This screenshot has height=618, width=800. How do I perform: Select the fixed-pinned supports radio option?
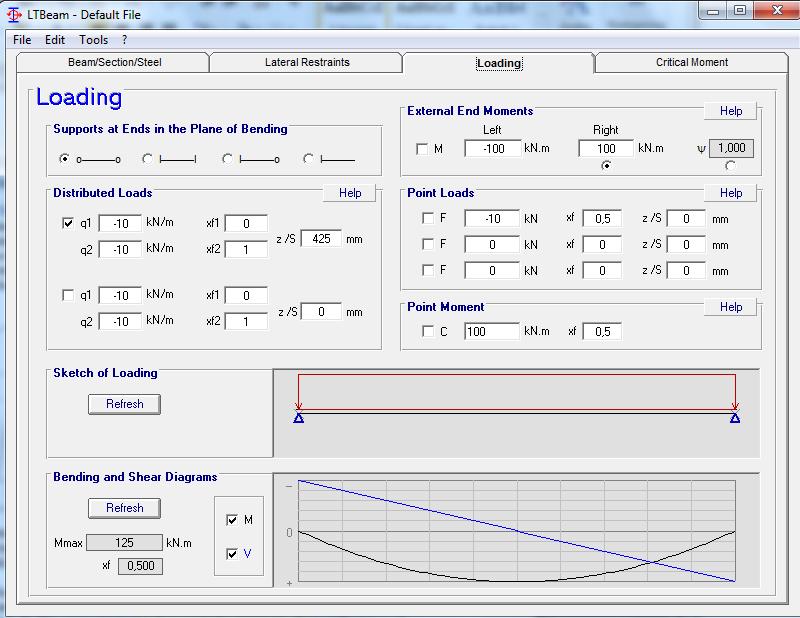(x=228, y=159)
